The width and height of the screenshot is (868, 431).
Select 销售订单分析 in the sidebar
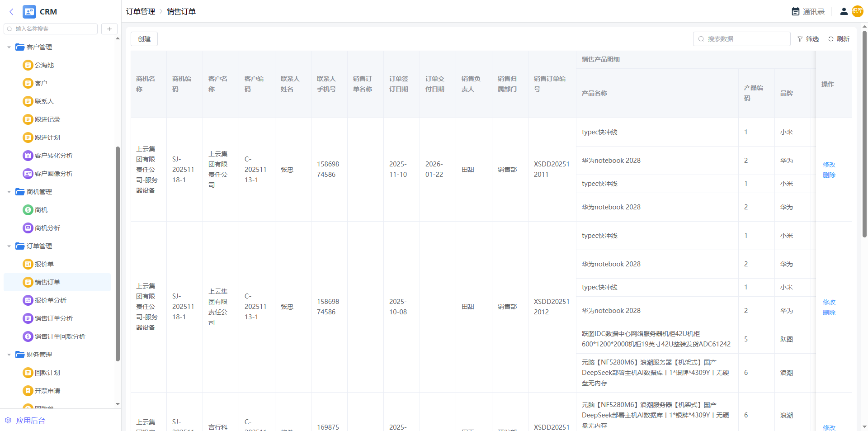pos(53,318)
